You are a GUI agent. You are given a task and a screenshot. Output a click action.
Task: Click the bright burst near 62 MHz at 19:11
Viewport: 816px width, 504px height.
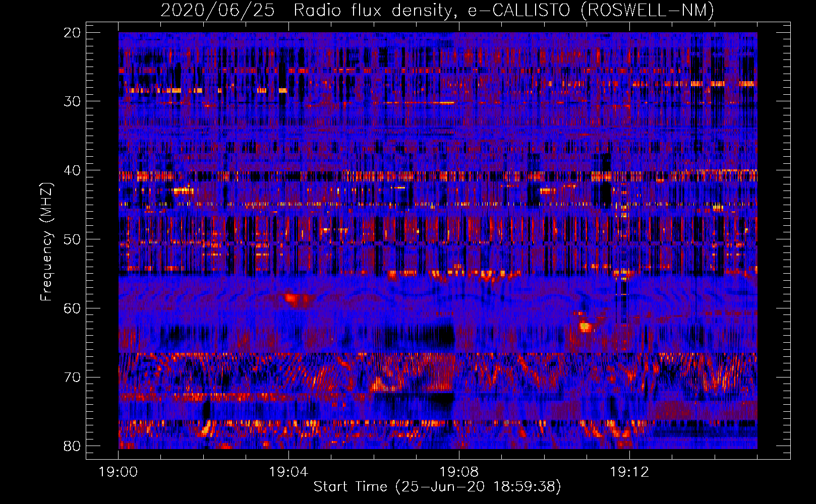[x=585, y=327]
